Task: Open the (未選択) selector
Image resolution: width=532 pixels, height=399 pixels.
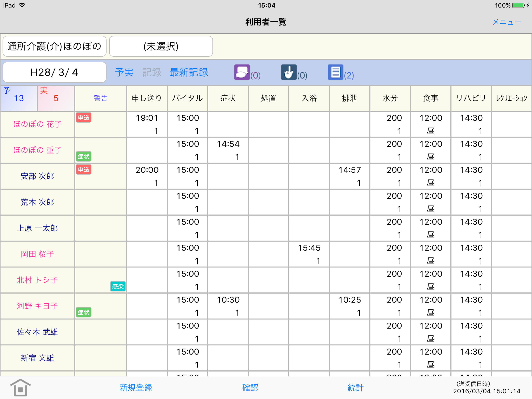Action: coord(161,46)
